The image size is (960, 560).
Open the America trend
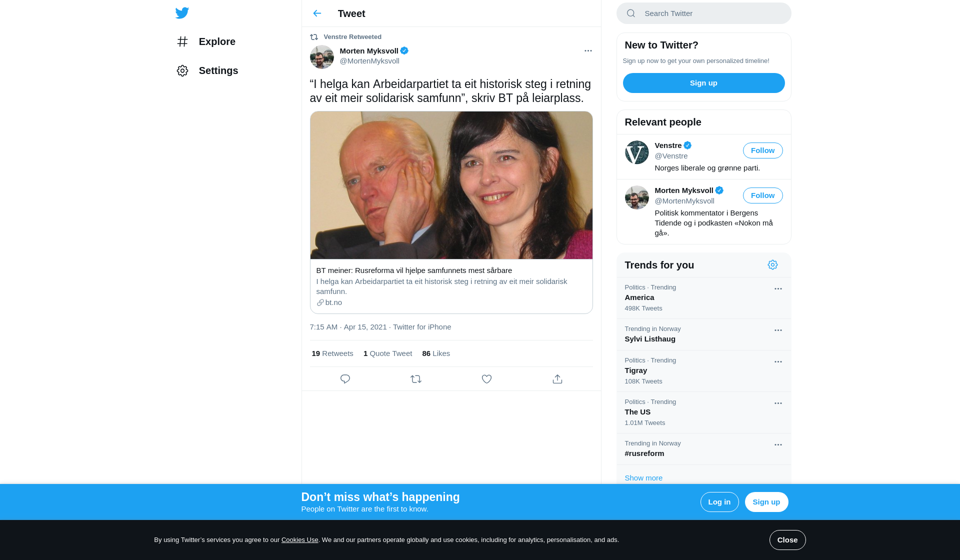point(704,298)
